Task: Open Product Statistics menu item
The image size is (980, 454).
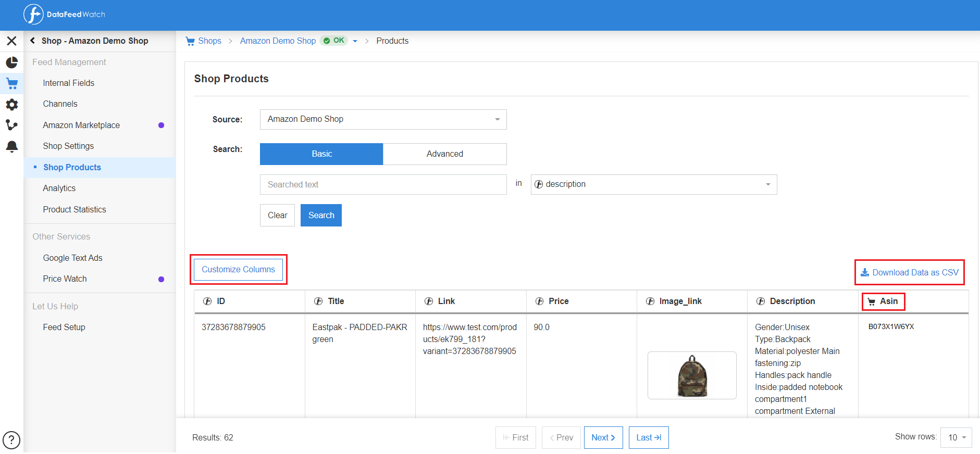Action: 75,209
